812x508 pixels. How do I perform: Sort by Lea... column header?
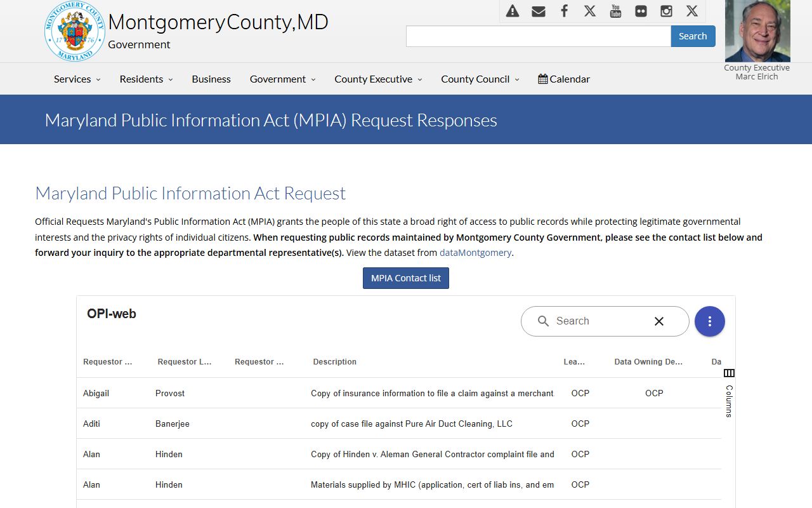pyautogui.click(x=574, y=362)
